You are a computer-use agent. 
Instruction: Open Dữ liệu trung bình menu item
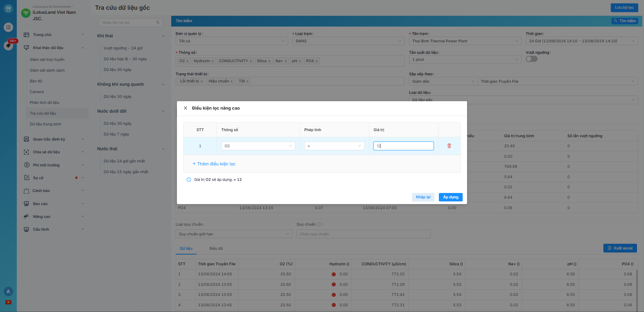(x=45, y=124)
